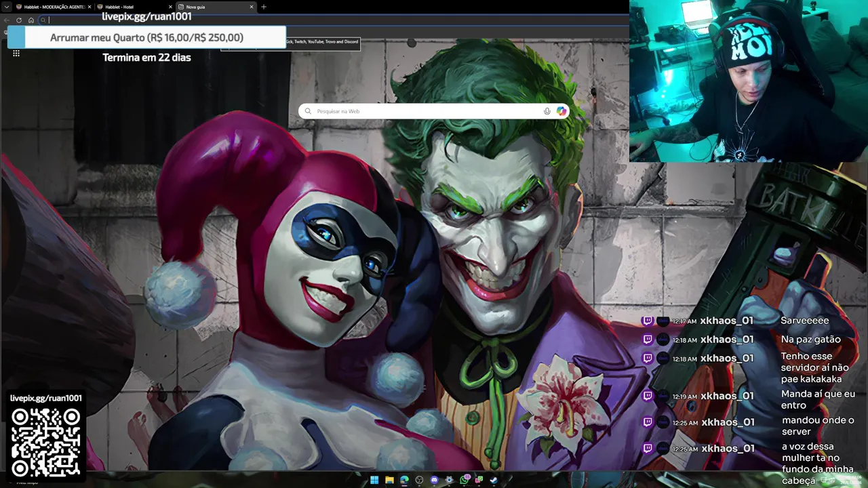The image size is (868, 488).
Task: Click the 'Termina em 22 dias' text
Action: [146, 58]
